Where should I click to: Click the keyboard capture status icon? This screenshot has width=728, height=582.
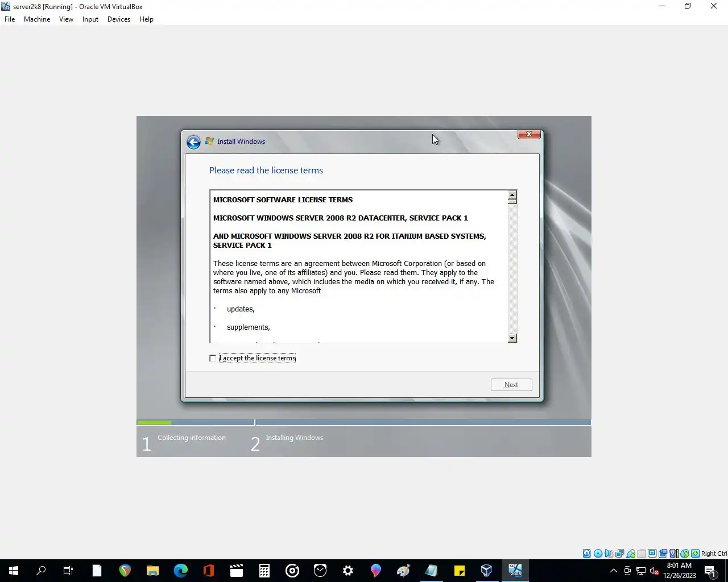tap(695, 553)
